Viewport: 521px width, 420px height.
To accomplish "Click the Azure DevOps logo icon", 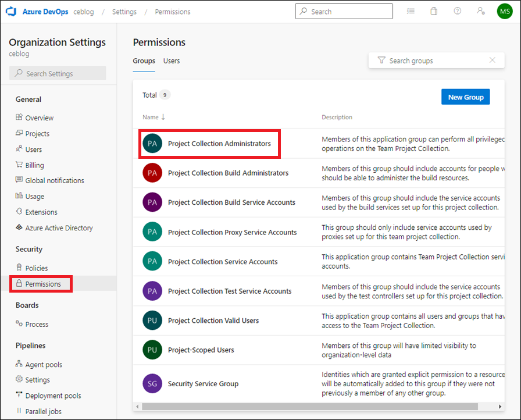I will coord(11,12).
